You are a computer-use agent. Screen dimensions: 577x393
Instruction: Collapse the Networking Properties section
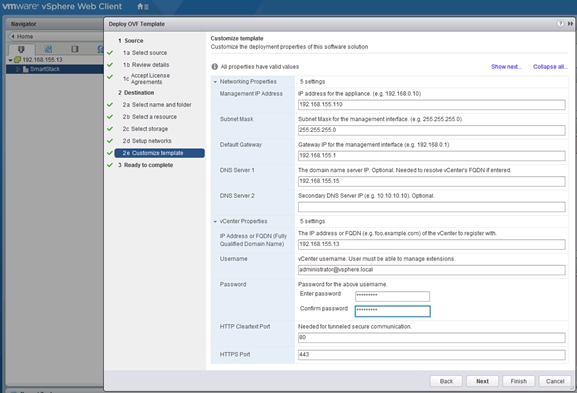pos(215,82)
